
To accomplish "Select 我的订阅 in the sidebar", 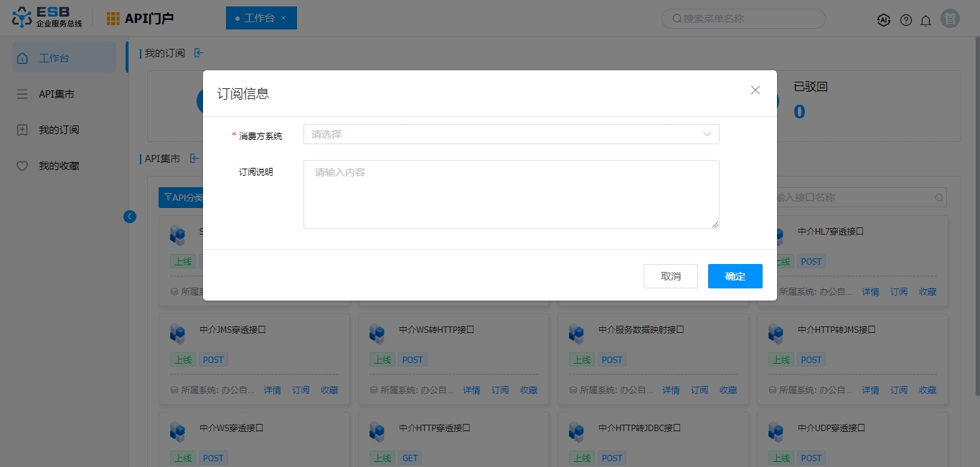I will [59, 130].
